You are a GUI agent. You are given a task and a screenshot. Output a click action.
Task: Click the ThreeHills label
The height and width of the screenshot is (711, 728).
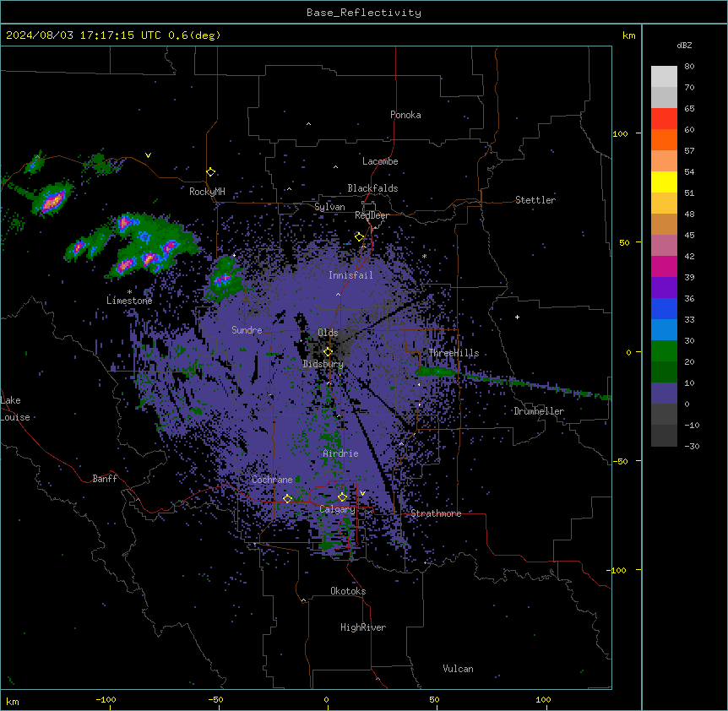[454, 353]
